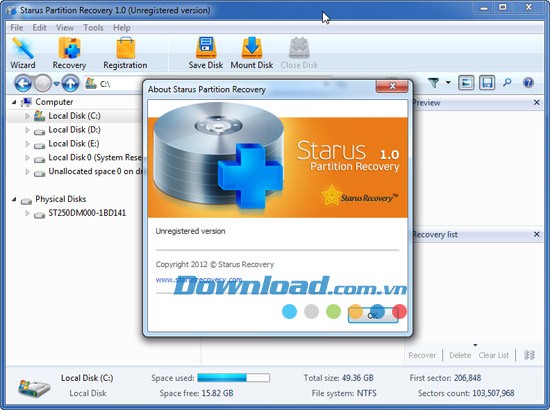Viewport: 550px width, 410px height.
Task: Click "Total size: 49.36 GB" text
Action: [x=338, y=378]
